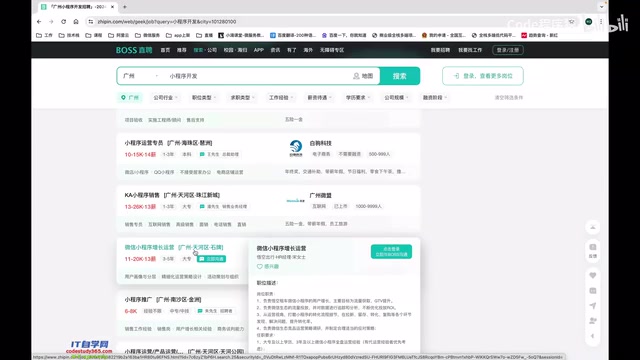This screenshot has width=640, height=360.
Task: Expand the 职位类型 filter dropdown
Action: 204,98
